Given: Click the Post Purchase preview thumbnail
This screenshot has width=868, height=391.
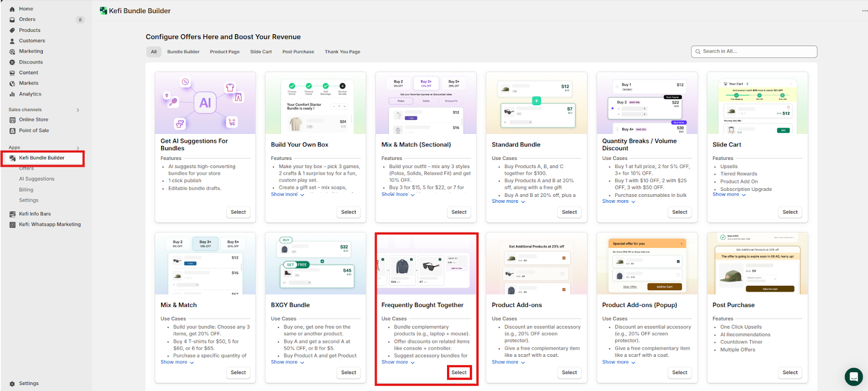Looking at the screenshot, I should (757, 264).
